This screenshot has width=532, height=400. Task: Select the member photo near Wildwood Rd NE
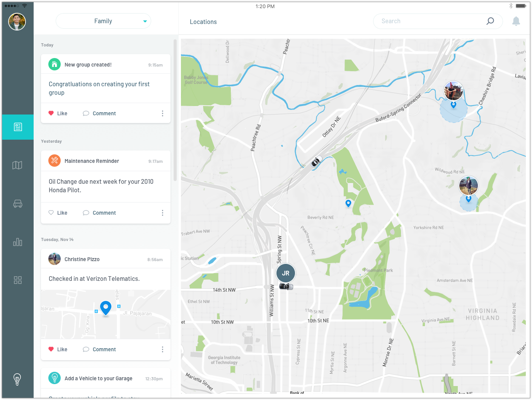coord(469,186)
